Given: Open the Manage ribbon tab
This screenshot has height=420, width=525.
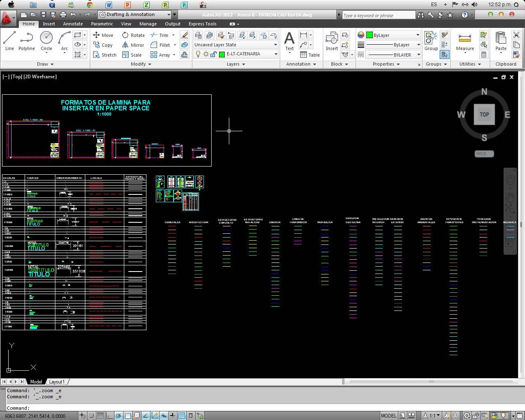Looking at the screenshot, I should (x=148, y=24).
